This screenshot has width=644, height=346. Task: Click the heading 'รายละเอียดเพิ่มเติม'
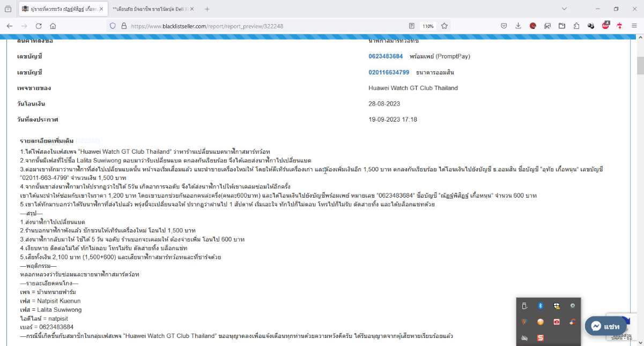(x=47, y=141)
